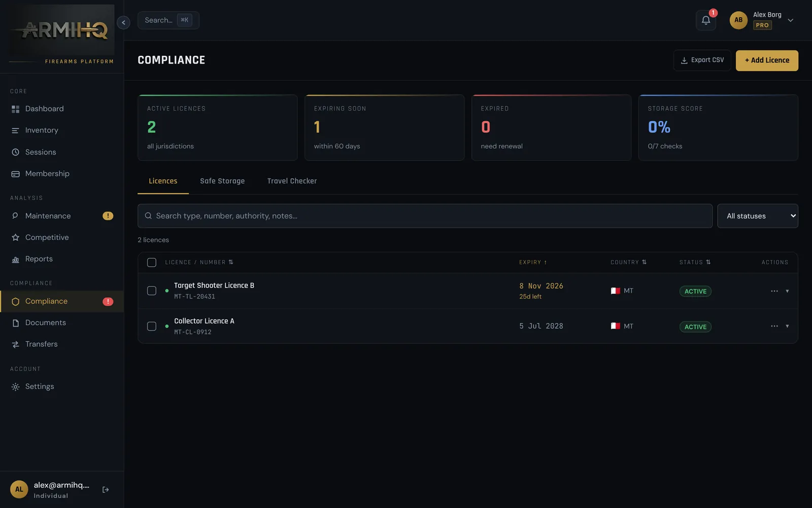Collapse the sidebar with arrow button

(x=123, y=22)
